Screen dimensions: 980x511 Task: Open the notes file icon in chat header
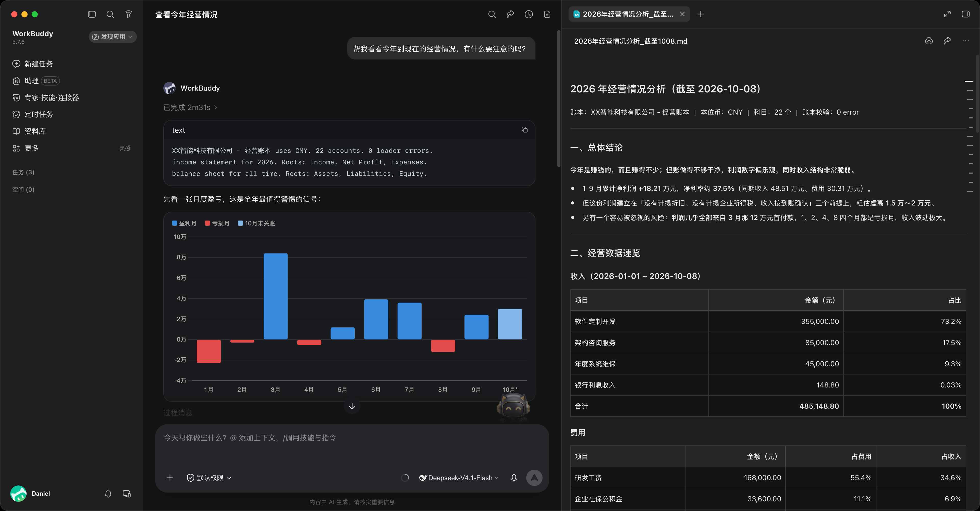[x=547, y=15]
